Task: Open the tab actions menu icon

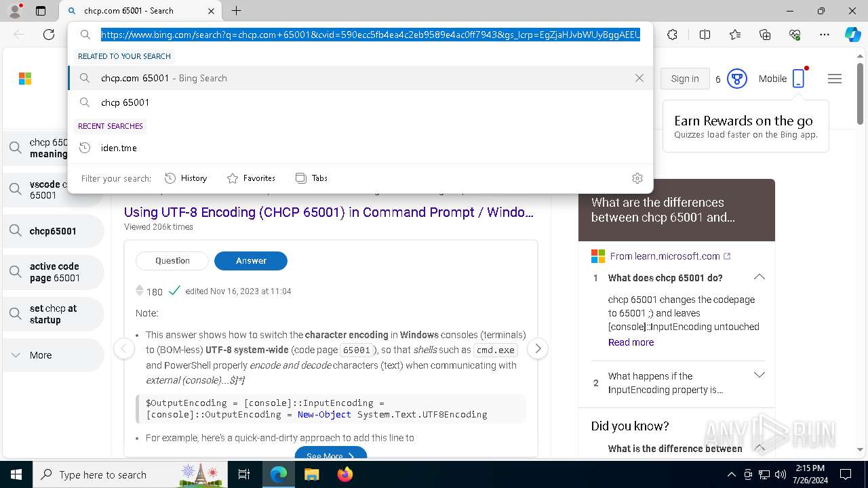Action: (41, 11)
